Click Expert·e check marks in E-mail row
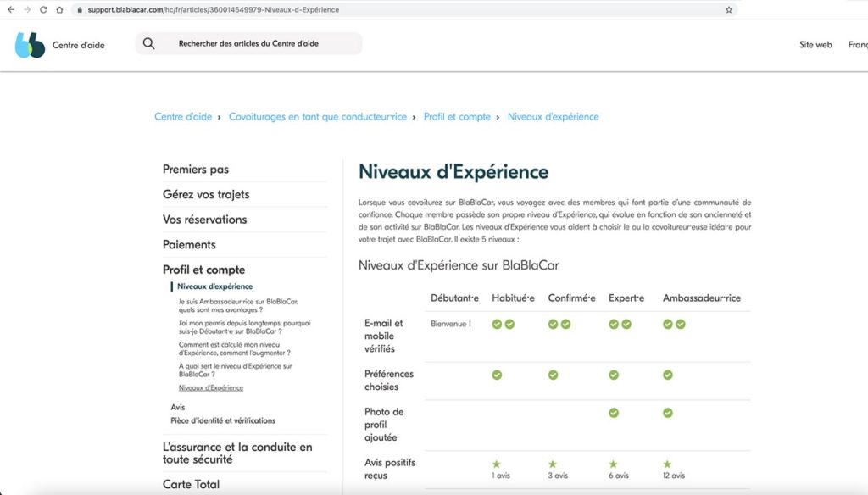This screenshot has height=495, width=868. pyautogui.click(x=620, y=325)
